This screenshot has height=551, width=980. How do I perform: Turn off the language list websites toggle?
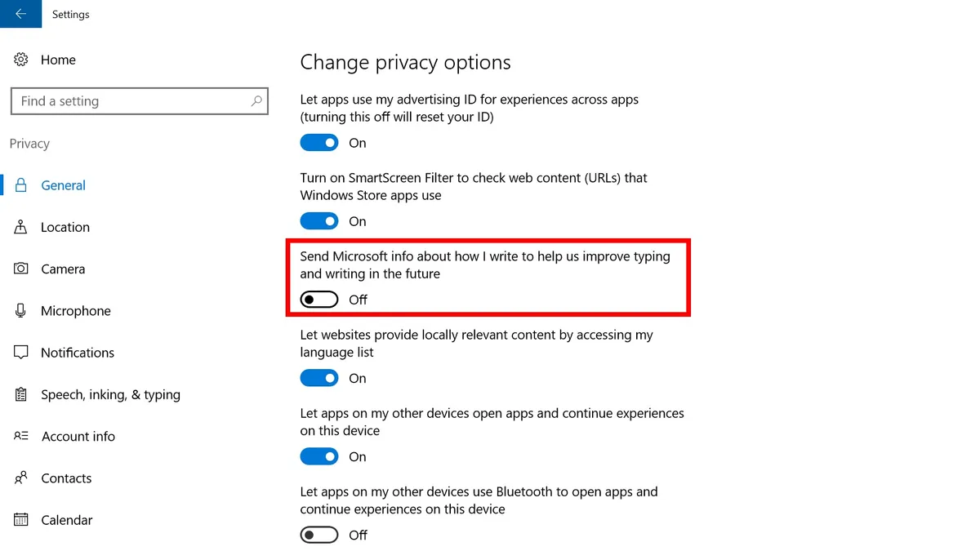(319, 378)
